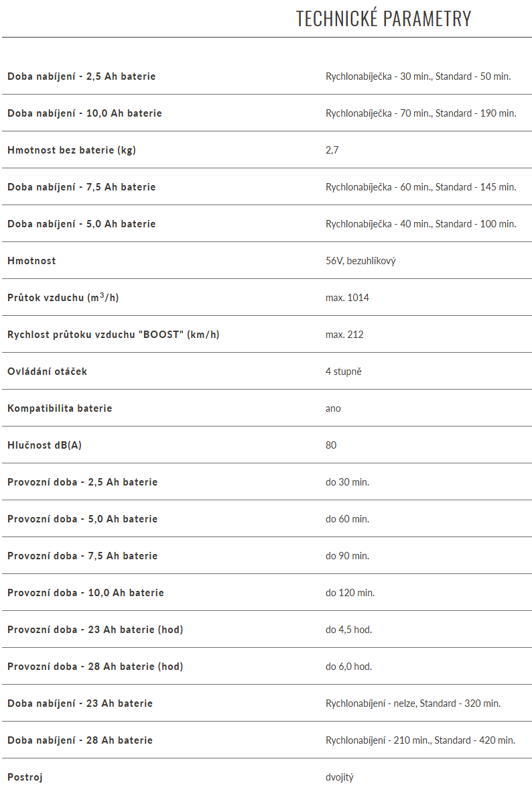Click the value 'Rychlonabíječka - 70 min., Standard - 190 min.'
Viewport: 532px width, 792px height.
pos(421,113)
